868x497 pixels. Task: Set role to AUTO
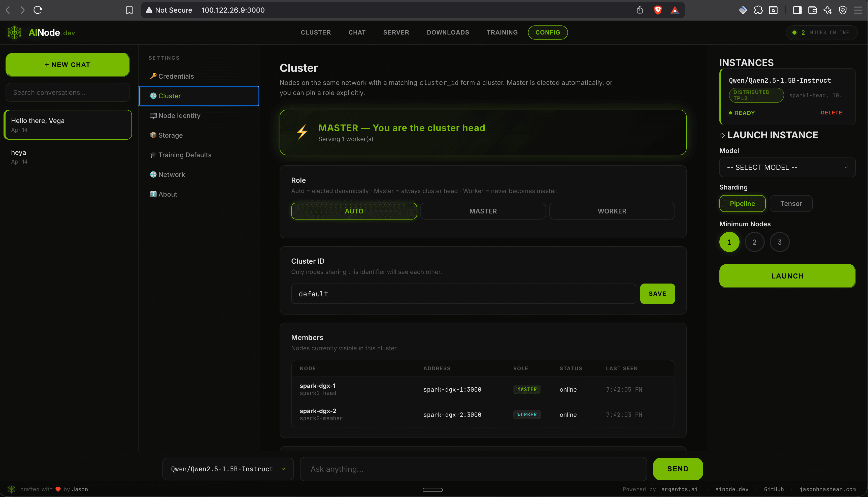pyautogui.click(x=354, y=211)
